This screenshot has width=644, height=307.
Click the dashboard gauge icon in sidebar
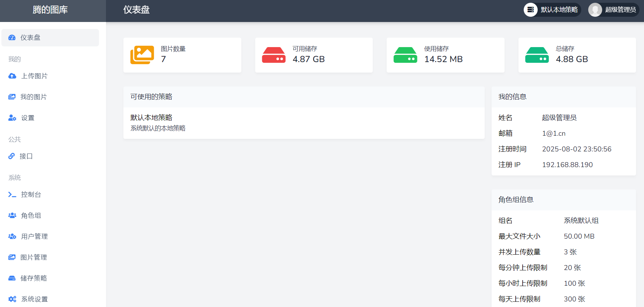(x=12, y=38)
